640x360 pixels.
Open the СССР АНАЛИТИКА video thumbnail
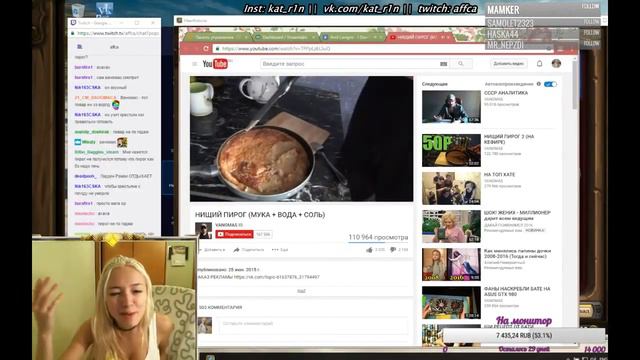(451, 107)
